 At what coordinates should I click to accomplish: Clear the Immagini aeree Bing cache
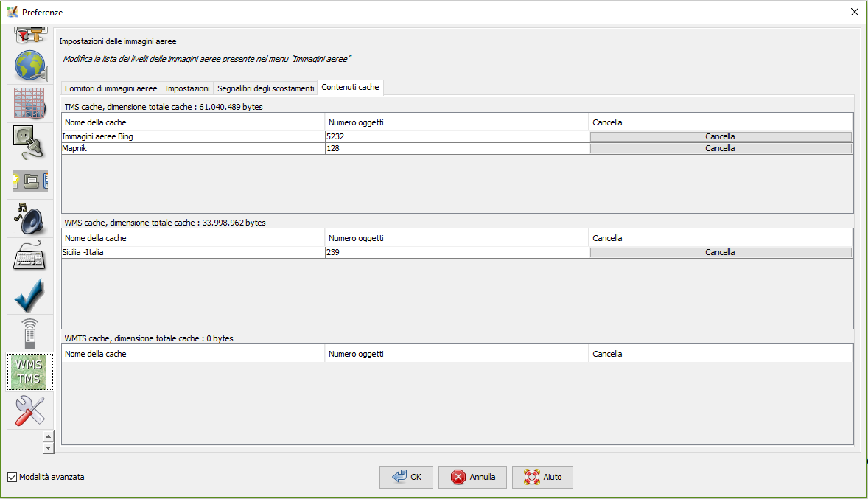point(720,136)
